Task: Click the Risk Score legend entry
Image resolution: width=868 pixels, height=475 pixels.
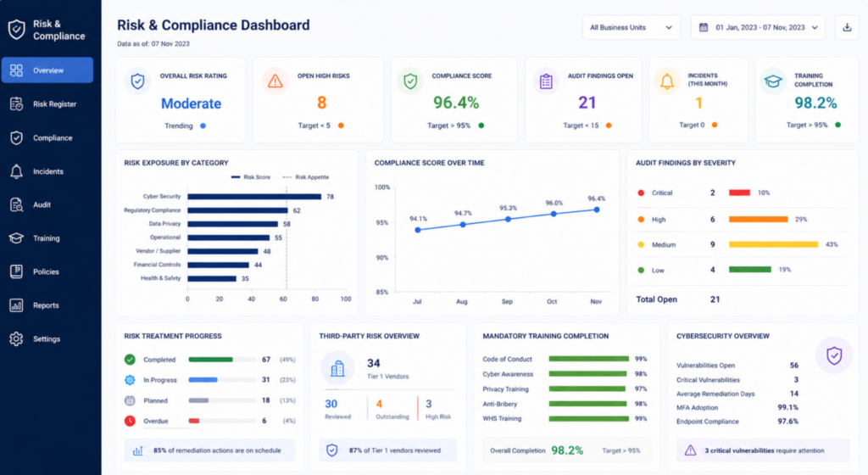Action: pyautogui.click(x=251, y=177)
